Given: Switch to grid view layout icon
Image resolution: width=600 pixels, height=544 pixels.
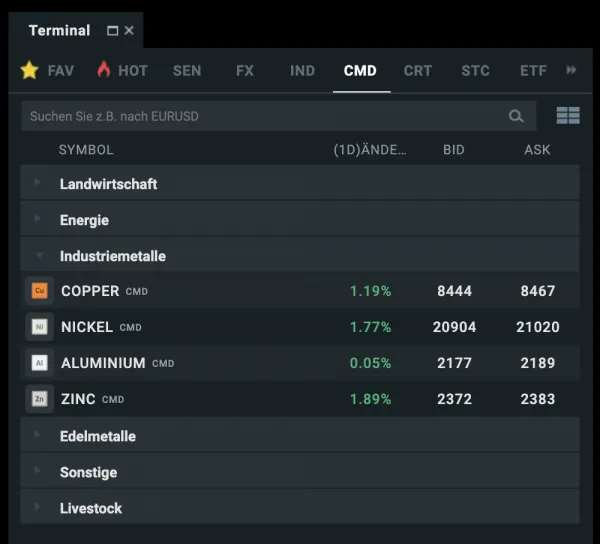Looking at the screenshot, I should pyautogui.click(x=568, y=116).
